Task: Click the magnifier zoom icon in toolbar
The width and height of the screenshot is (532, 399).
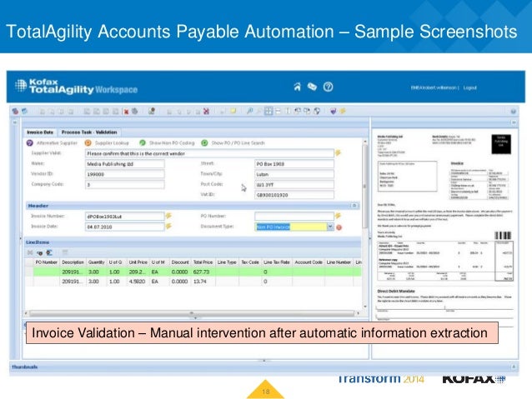Action: pyautogui.click(x=249, y=111)
